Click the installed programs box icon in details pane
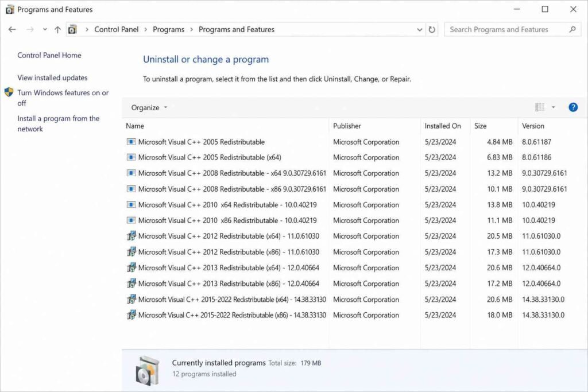The width and height of the screenshot is (588, 392). 148,371
